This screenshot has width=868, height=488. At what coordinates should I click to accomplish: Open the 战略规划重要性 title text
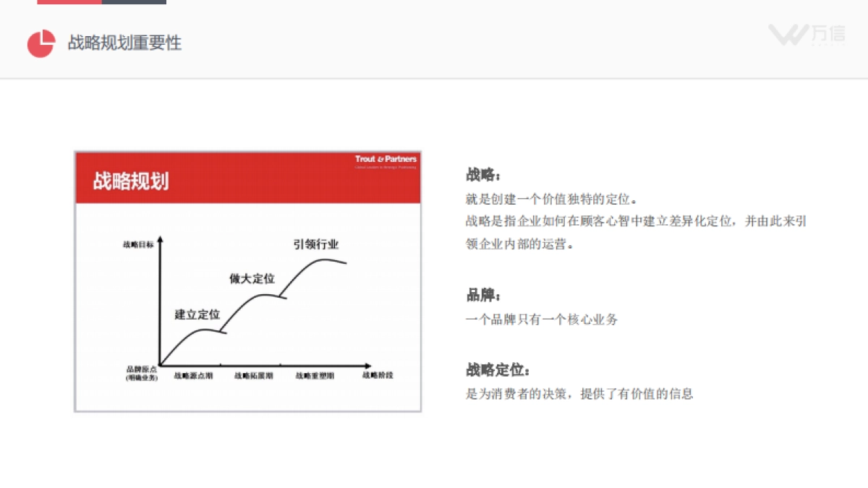[x=124, y=43]
